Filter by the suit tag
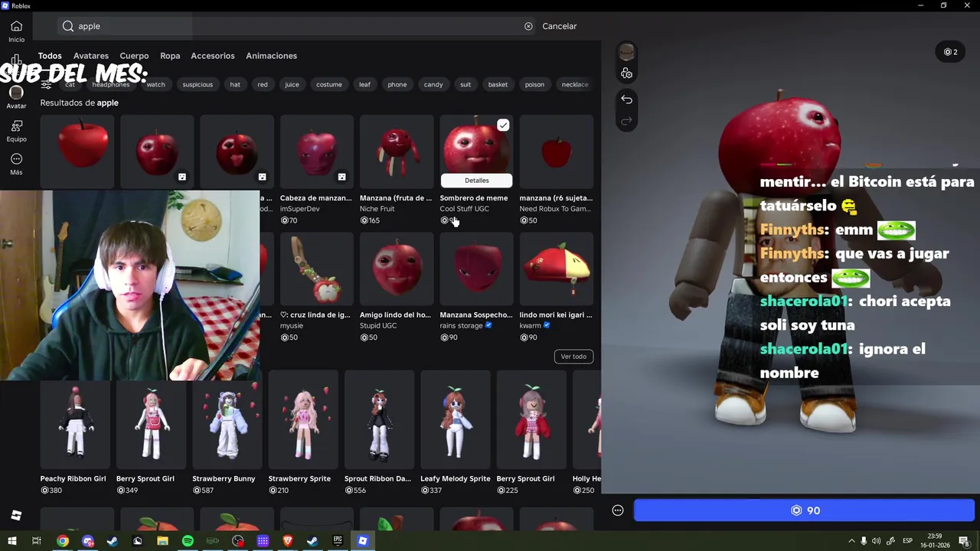This screenshot has height=551, width=980. [465, 84]
